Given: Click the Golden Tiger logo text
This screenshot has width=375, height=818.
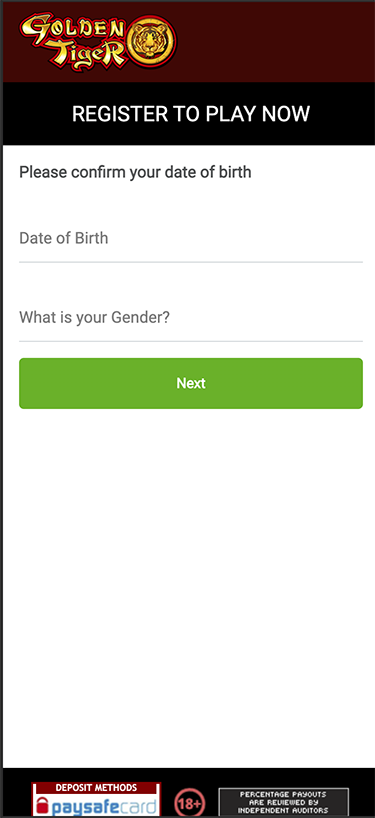Looking at the screenshot, I should [x=73, y=42].
